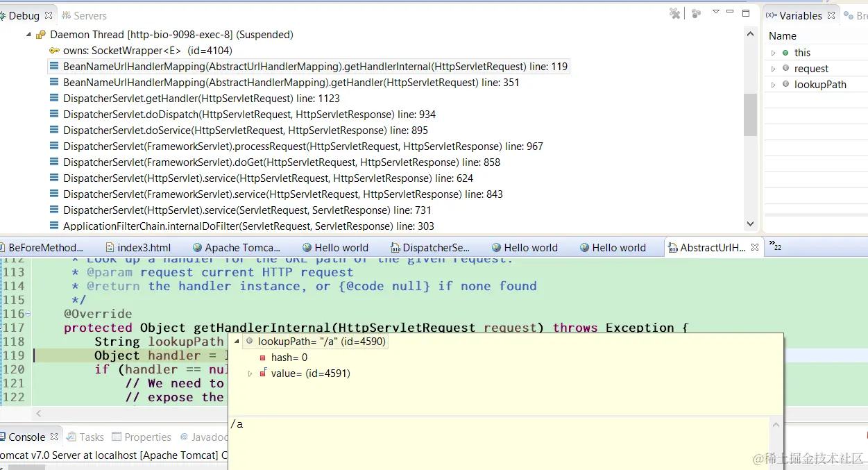Select 'hash= 0' field in popup
This screenshot has width=868, height=470.
(x=289, y=358)
